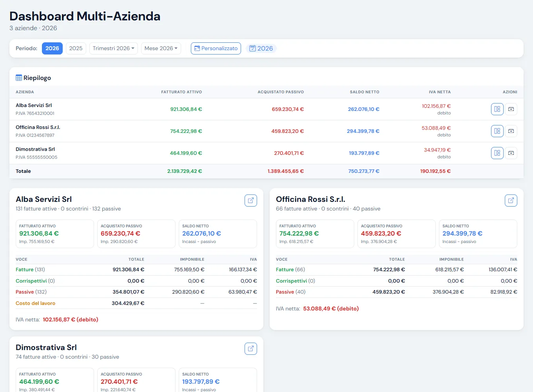Open Fatture (131) in Alba Servizi card
This screenshot has height=392, width=533.
tap(30, 270)
